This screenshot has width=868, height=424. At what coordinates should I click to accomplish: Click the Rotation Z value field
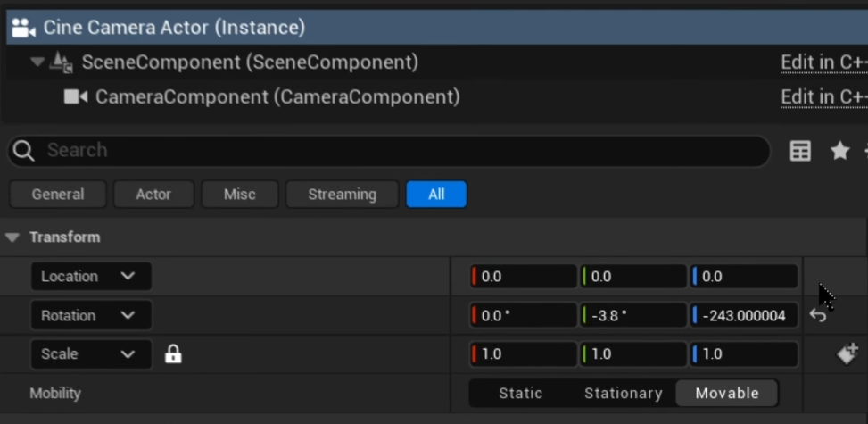[x=743, y=315]
